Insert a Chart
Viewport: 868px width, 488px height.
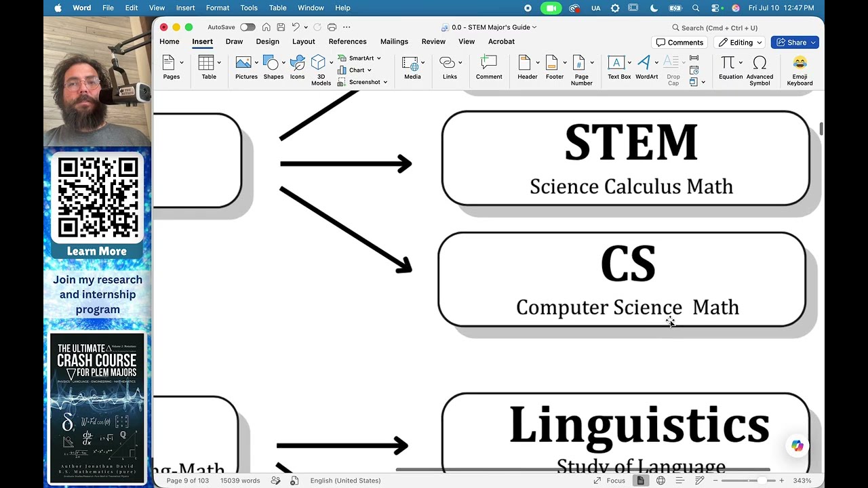(355, 70)
